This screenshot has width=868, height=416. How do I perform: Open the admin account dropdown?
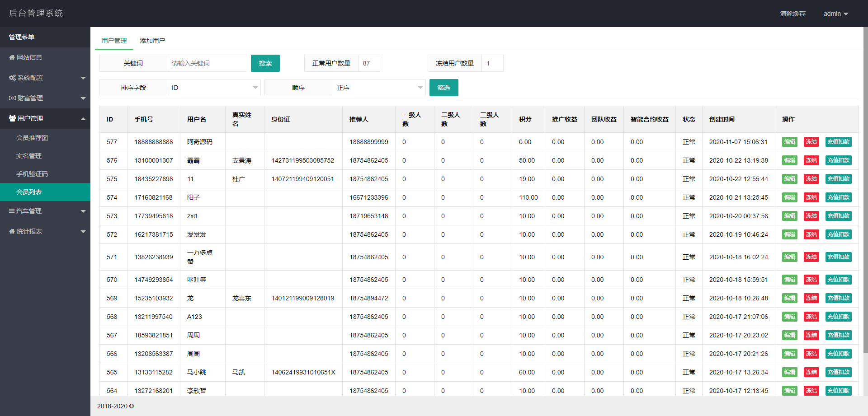click(x=835, y=14)
